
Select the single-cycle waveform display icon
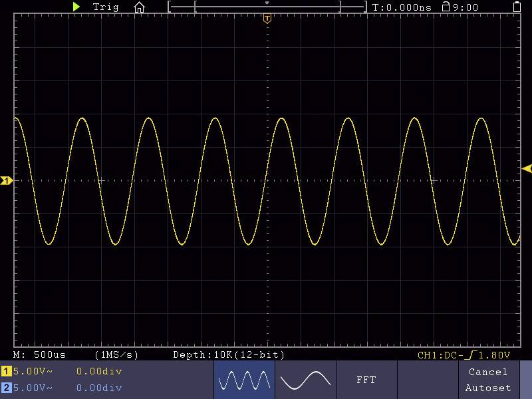(x=305, y=380)
